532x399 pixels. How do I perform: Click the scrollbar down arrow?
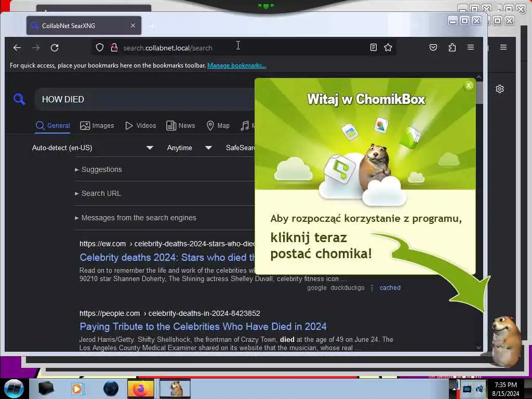tap(478, 348)
